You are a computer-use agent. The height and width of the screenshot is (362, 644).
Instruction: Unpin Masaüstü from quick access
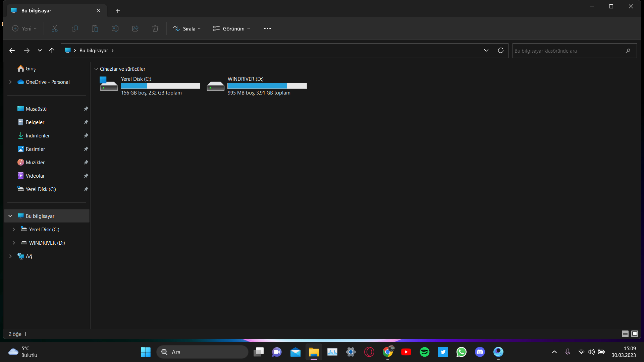point(86,109)
